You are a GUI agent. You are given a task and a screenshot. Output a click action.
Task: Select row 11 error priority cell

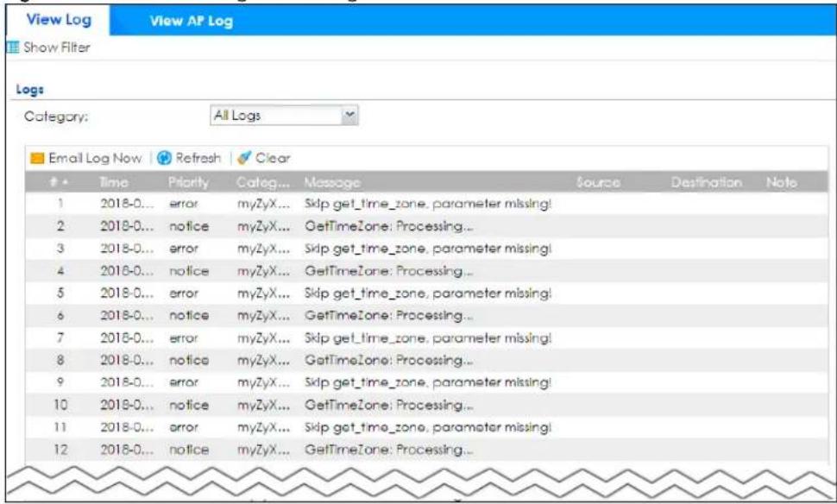pos(184,427)
